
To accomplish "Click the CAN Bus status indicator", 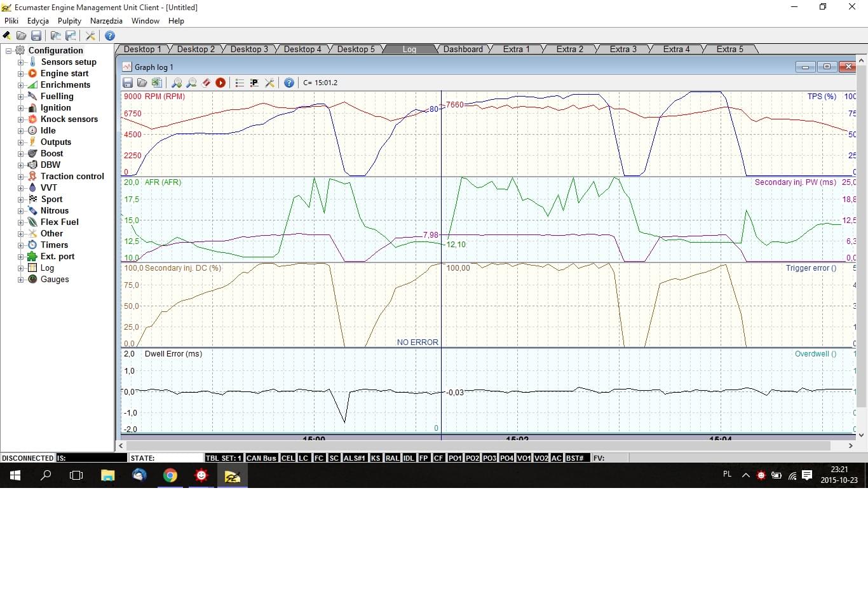I will pyautogui.click(x=261, y=458).
